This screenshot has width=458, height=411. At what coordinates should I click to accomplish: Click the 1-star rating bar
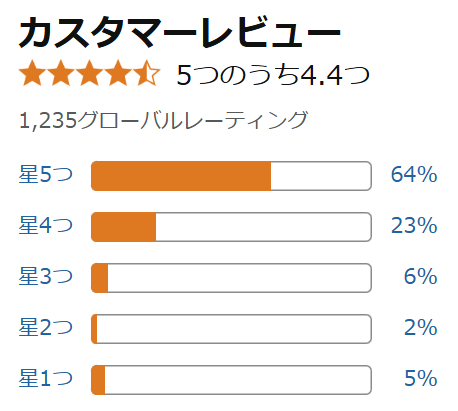(231, 380)
